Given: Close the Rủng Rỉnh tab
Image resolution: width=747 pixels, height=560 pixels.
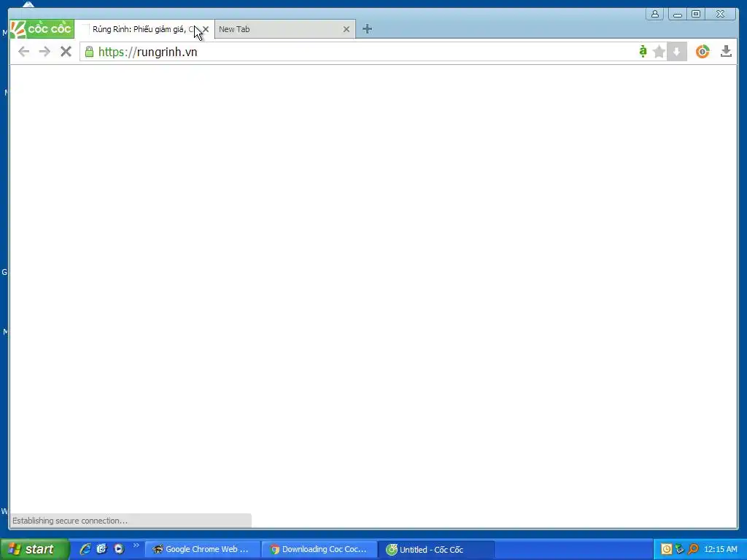Looking at the screenshot, I should [205, 29].
